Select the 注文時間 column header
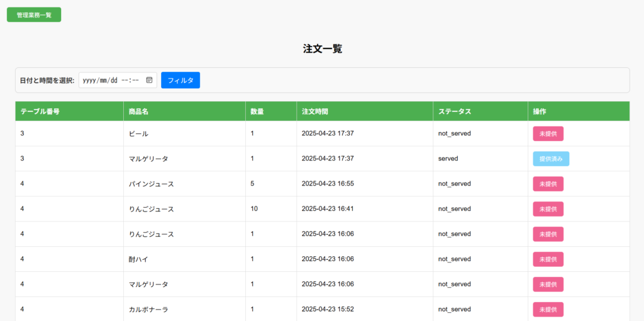Viewport: 644px width, 321px height. point(314,111)
